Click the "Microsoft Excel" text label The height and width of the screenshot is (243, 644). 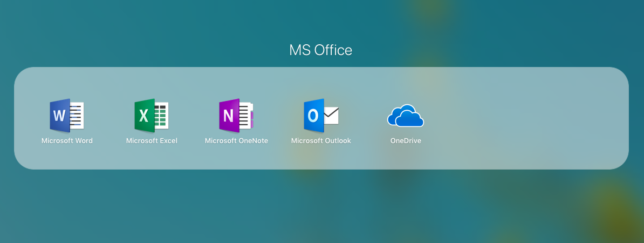click(x=152, y=141)
